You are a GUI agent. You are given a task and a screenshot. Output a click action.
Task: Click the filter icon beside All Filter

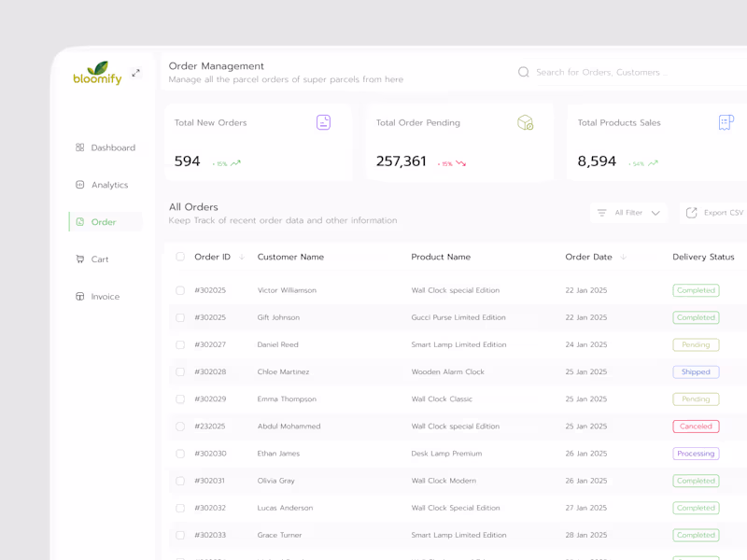click(x=601, y=213)
